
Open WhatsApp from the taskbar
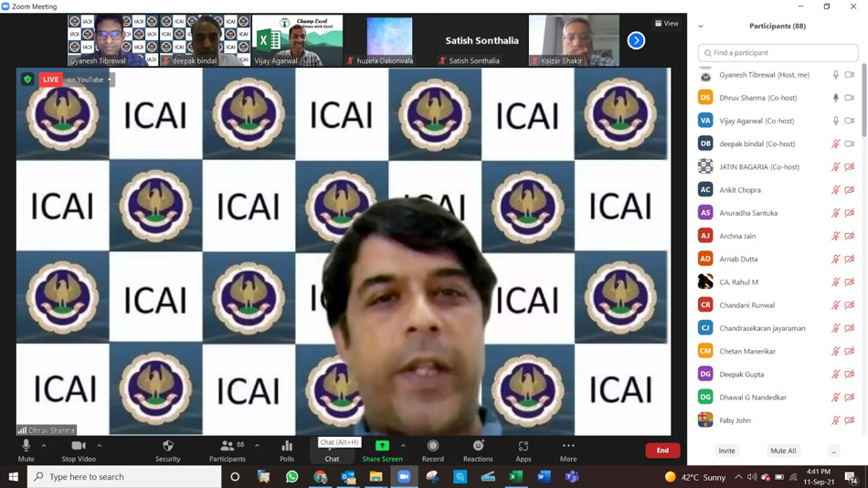pos(291,476)
